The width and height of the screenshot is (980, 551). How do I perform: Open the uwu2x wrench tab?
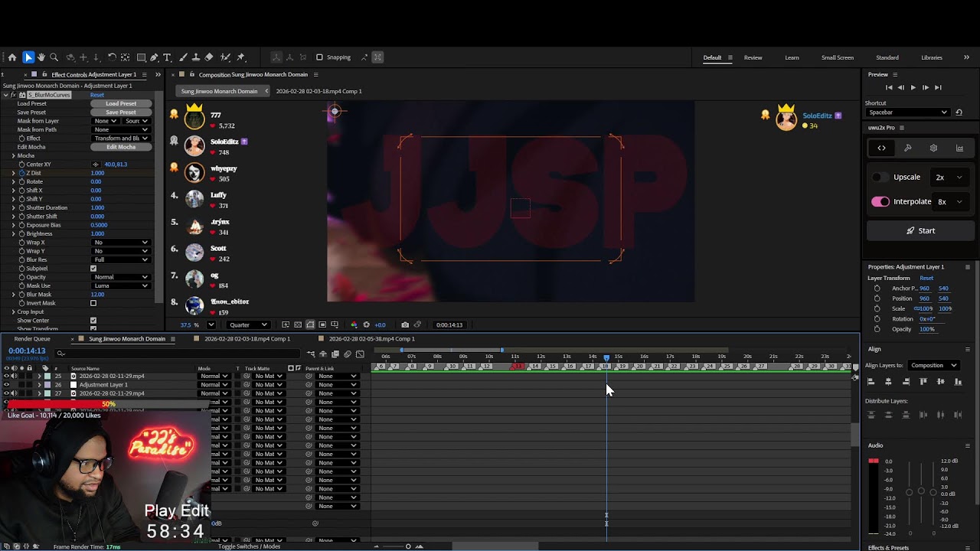click(x=907, y=148)
